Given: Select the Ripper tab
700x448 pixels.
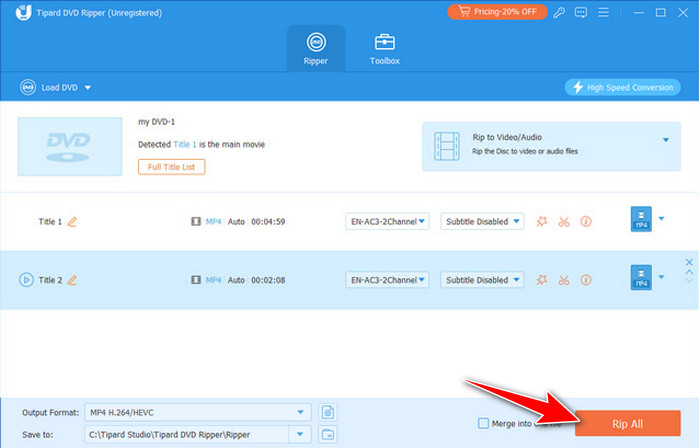Looking at the screenshot, I should pos(316,49).
